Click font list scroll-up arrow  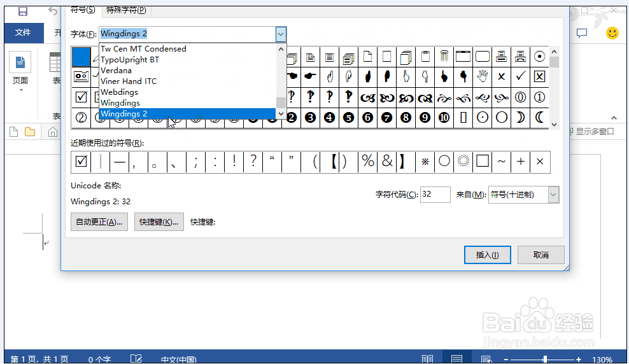[281, 49]
